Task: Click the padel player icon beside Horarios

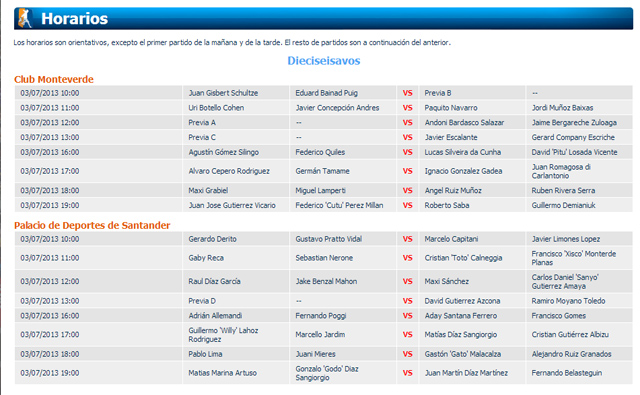Action: (x=24, y=18)
